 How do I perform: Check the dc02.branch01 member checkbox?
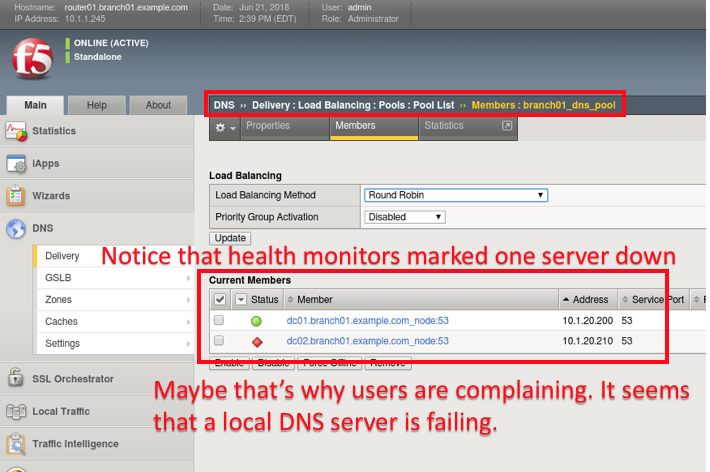(x=219, y=340)
